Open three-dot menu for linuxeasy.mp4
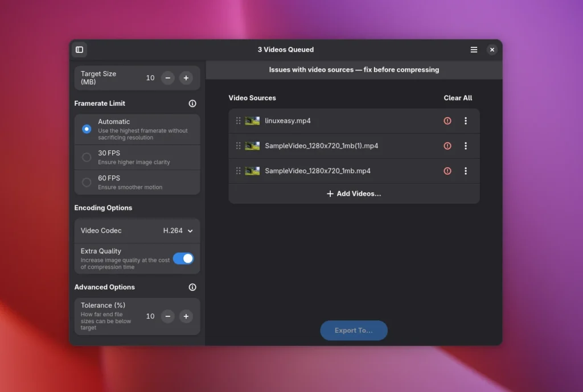The width and height of the screenshot is (583, 392). click(466, 121)
